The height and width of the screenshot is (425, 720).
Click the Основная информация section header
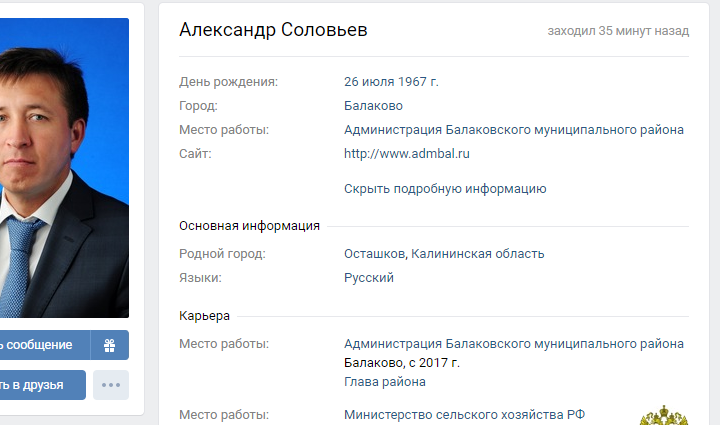point(249,226)
